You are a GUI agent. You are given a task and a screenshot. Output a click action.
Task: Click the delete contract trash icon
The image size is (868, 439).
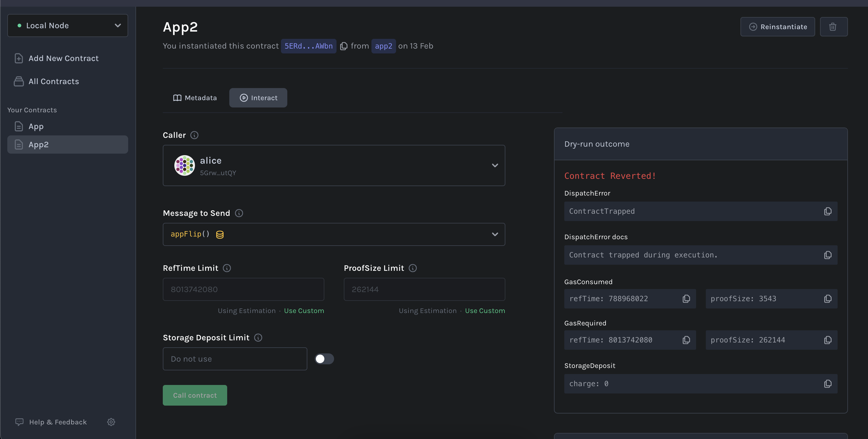[833, 27]
